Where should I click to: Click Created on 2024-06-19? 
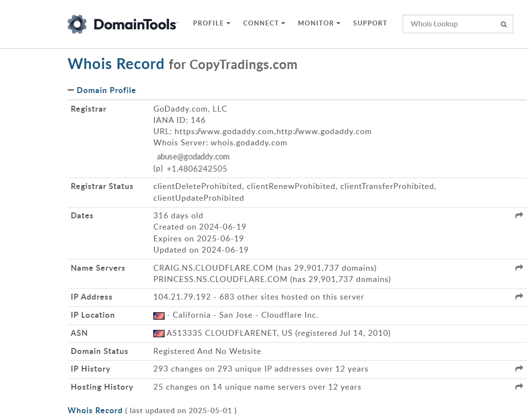[199, 227]
